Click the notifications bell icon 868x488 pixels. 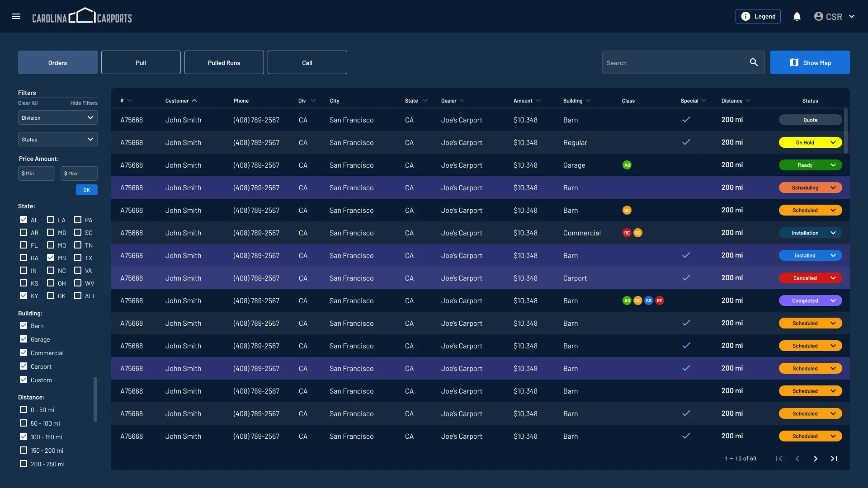pos(797,16)
